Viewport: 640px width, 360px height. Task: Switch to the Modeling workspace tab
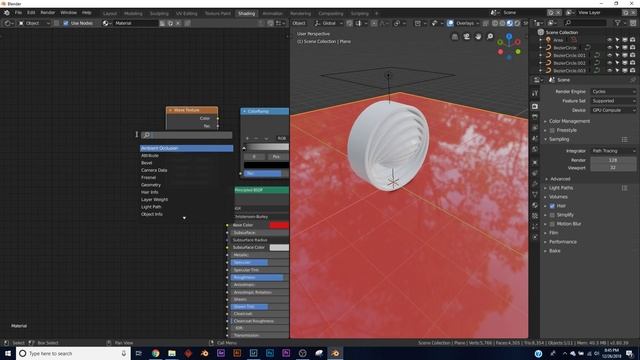pos(133,13)
